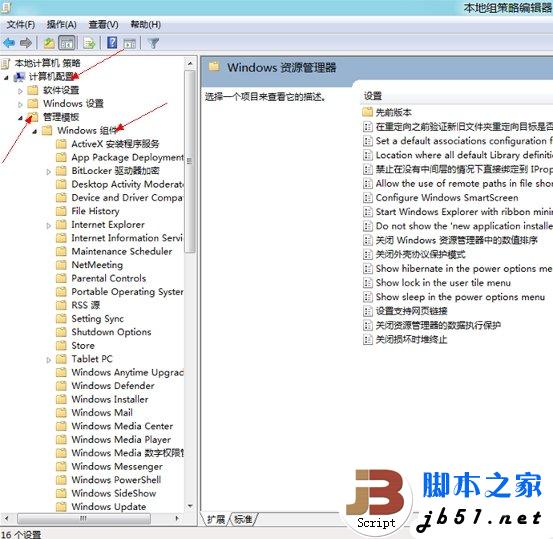Select Parental Controls tree item
Image resolution: width=553 pixels, height=539 pixels.
tap(109, 278)
